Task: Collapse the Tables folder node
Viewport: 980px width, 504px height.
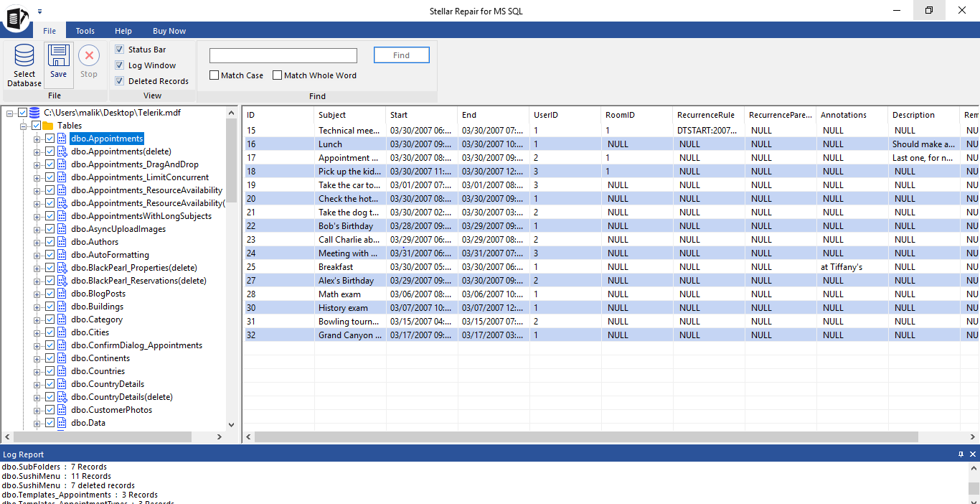Action: pyautogui.click(x=24, y=126)
